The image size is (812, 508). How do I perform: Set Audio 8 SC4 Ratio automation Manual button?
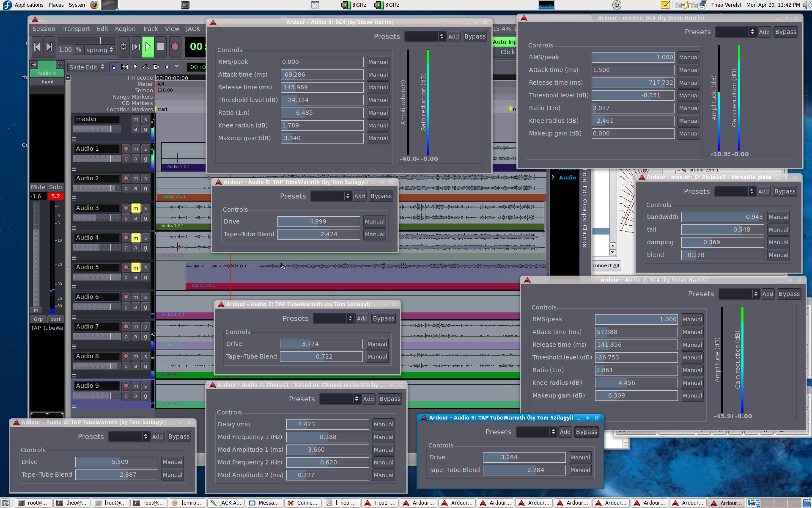[x=378, y=113]
